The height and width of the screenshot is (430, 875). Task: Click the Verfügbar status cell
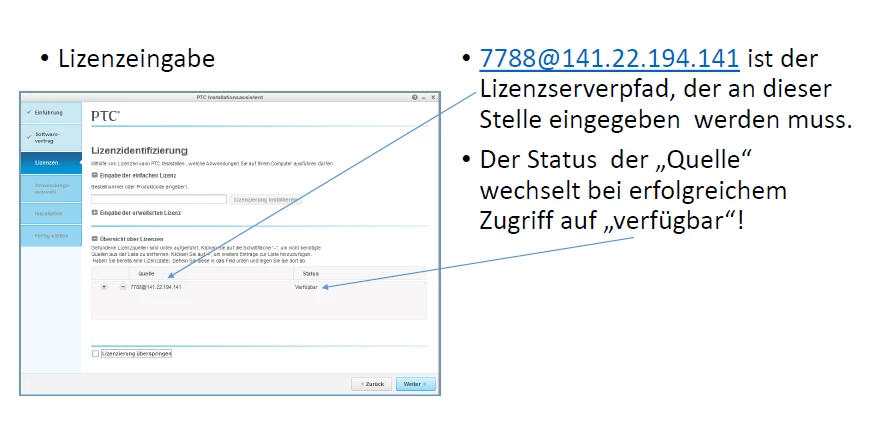pos(306,287)
